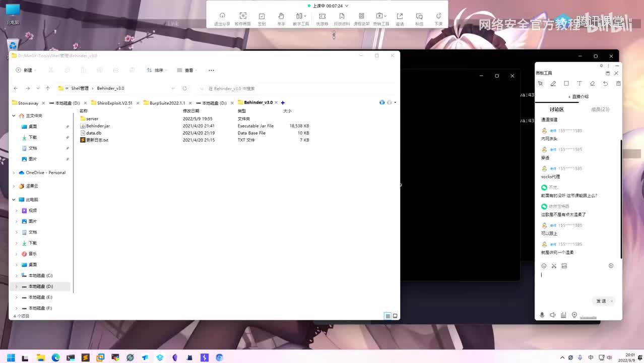Switch to 讨论区 discussion tab

tap(556, 109)
